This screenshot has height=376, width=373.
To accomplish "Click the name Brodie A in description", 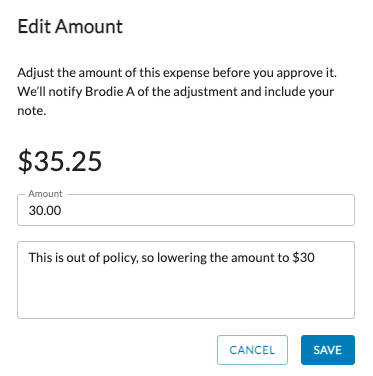I will (x=110, y=91).
